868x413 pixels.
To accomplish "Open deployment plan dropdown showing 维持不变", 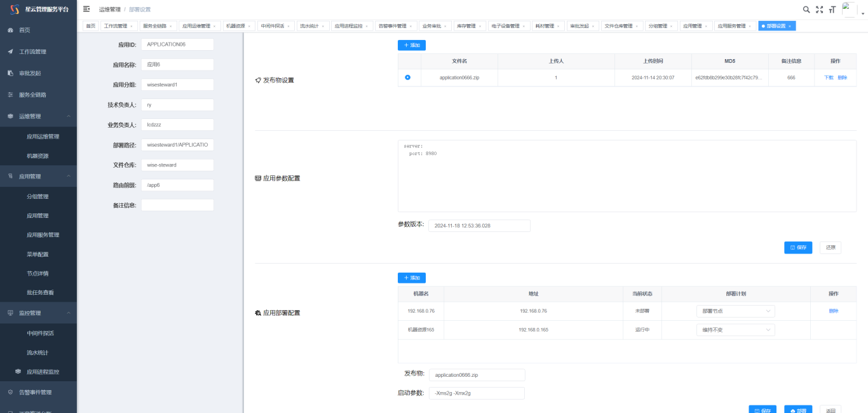I will pos(735,330).
